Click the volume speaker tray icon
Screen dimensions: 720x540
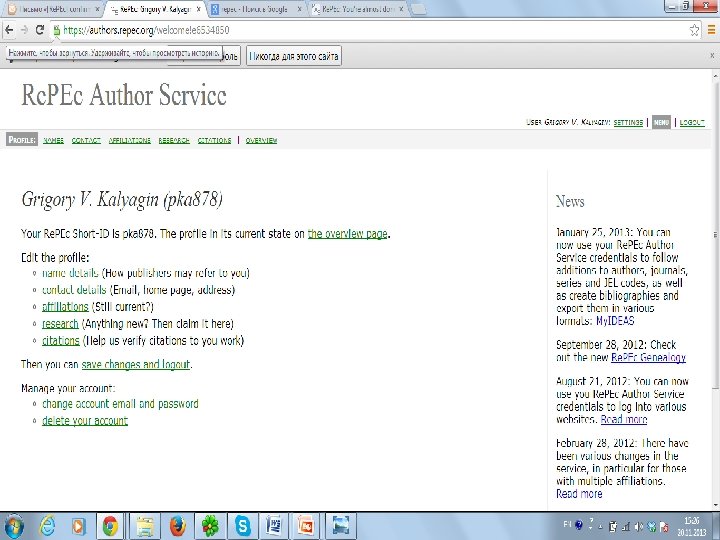[639, 526]
